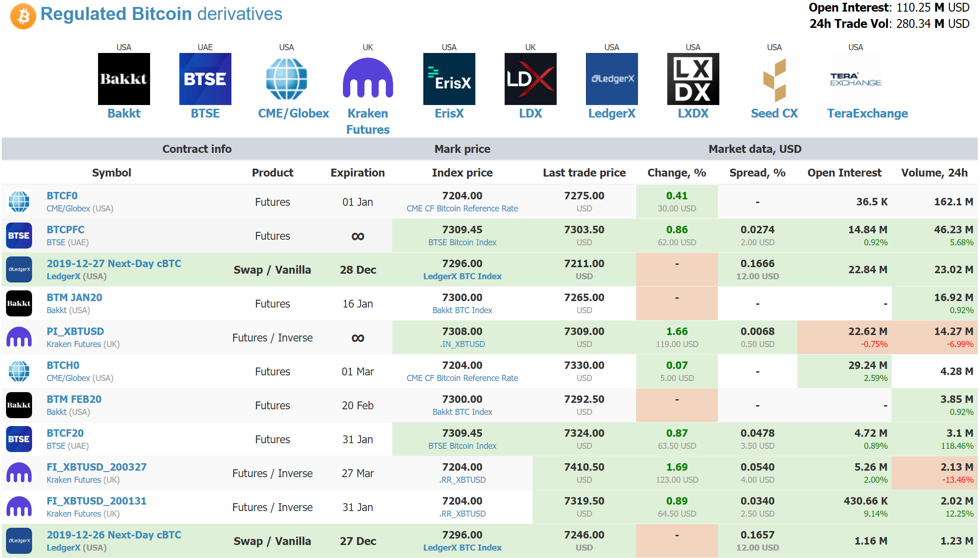This screenshot has height=558, width=980.
Task: Click the Expiration column header
Action: coord(357,172)
